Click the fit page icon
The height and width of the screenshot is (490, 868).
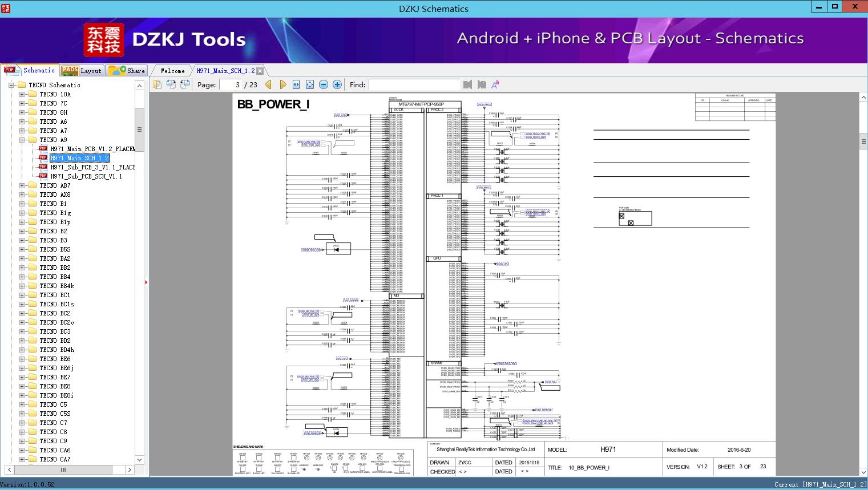tap(310, 84)
